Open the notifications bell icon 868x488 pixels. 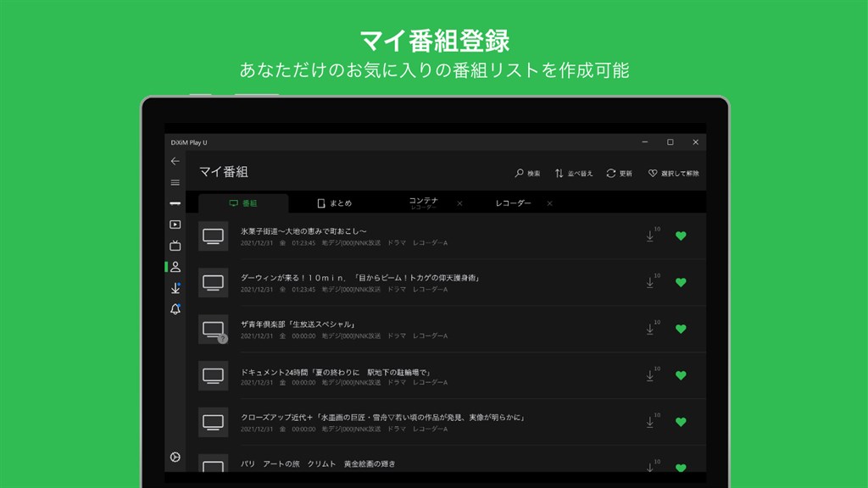coord(175,309)
